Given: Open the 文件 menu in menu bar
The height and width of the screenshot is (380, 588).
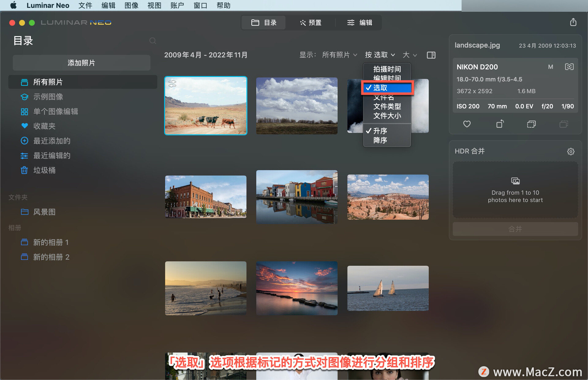Looking at the screenshot, I should click(85, 5).
